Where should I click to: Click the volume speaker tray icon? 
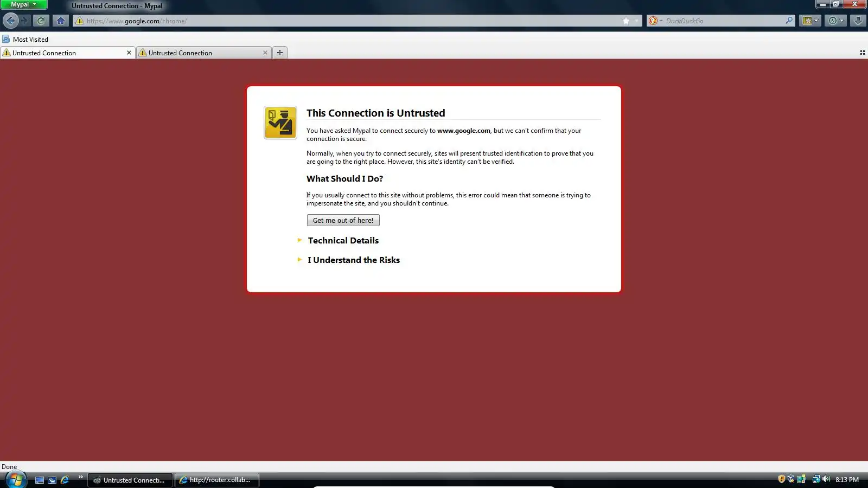coord(826,479)
